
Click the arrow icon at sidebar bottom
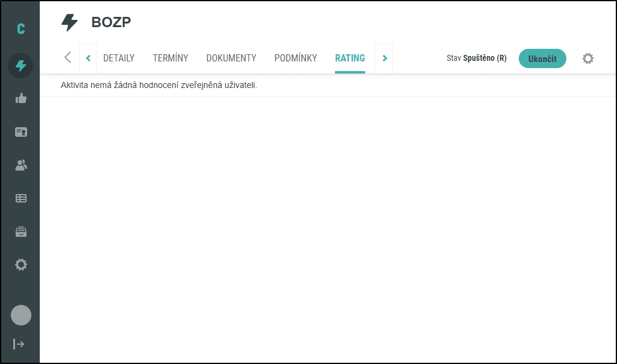click(19, 344)
